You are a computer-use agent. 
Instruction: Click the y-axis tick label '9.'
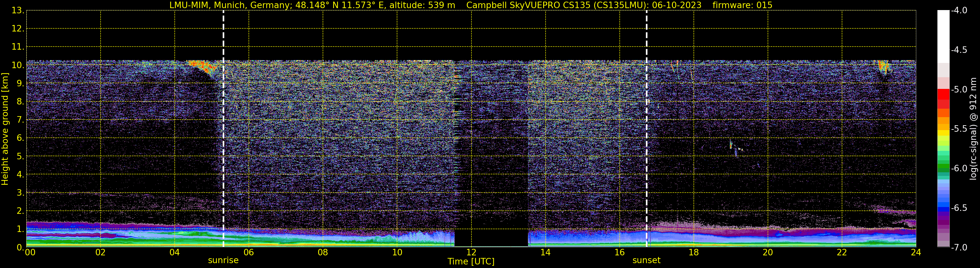(20, 83)
